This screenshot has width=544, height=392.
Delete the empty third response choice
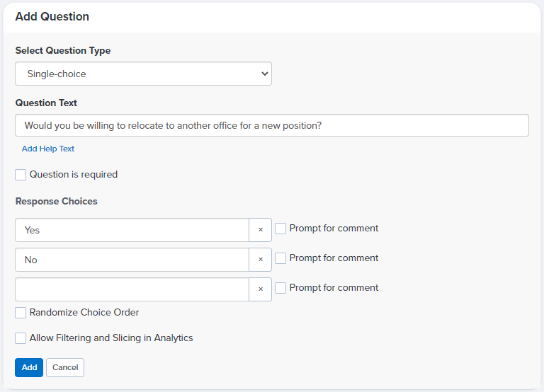[x=260, y=289]
